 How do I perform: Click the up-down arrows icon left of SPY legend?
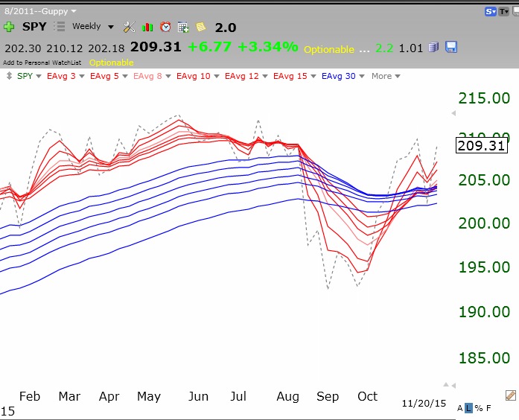[x=9, y=76]
